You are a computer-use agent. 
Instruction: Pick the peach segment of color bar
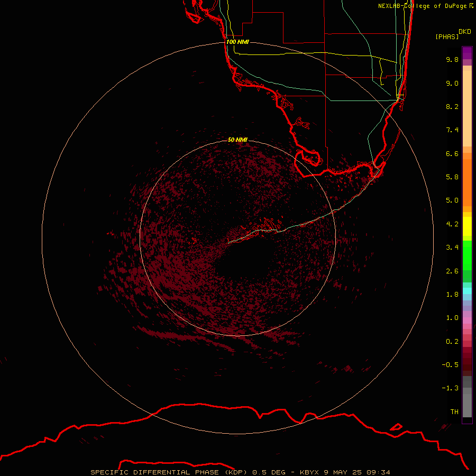point(467,108)
